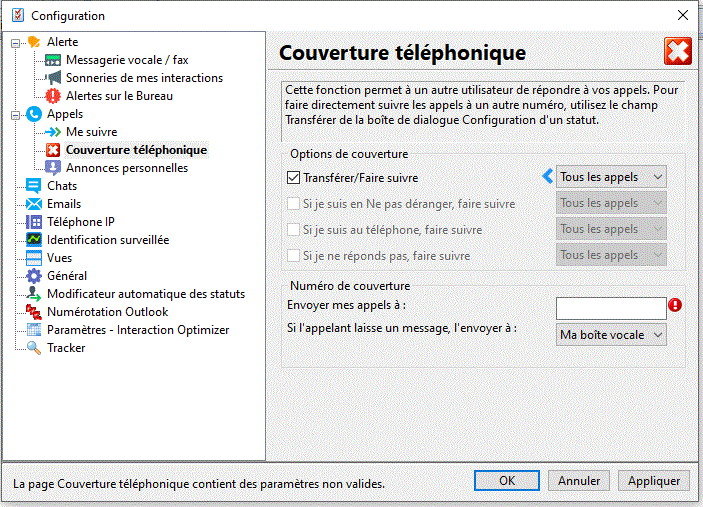Image resolution: width=703 pixels, height=507 pixels.
Task: Click the Emails envelope icon
Action: tap(34, 204)
